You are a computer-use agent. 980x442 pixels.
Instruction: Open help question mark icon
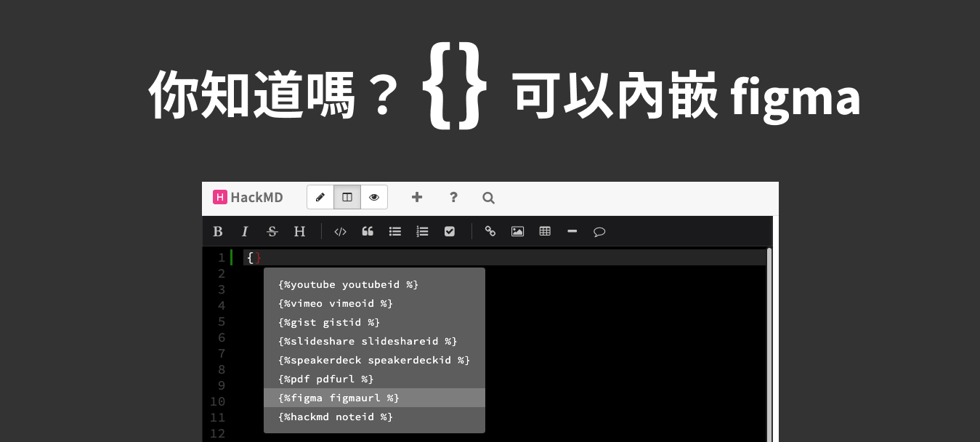click(x=453, y=197)
